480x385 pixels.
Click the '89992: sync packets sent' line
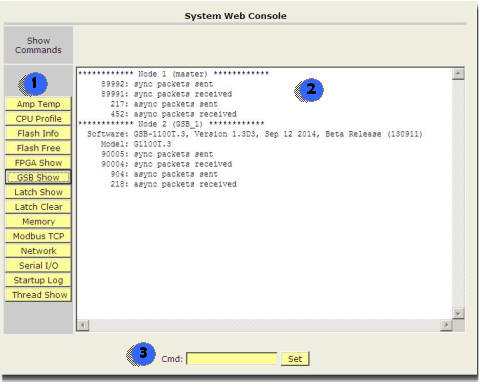pyautogui.click(x=157, y=84)
